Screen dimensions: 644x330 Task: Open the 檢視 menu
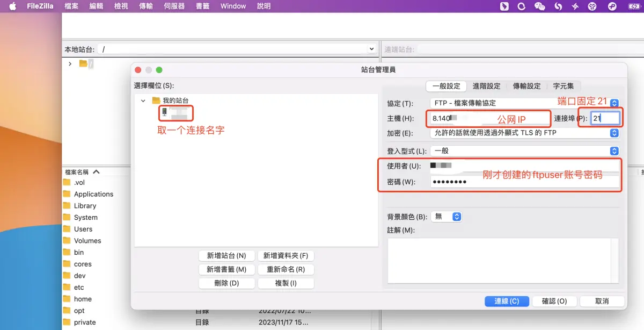(121, 6)
